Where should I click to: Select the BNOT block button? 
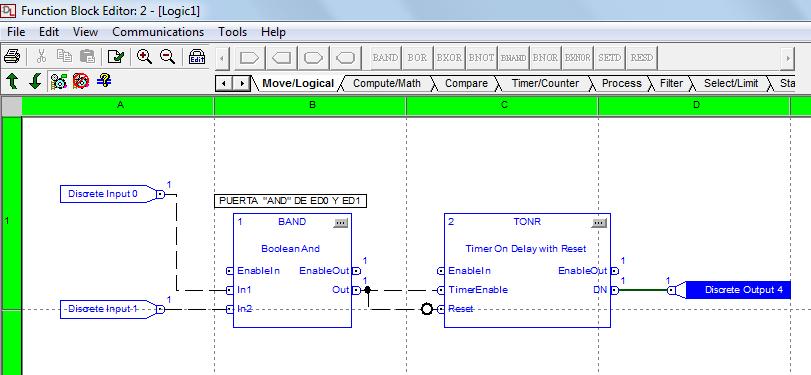click(x=481, y=58)
